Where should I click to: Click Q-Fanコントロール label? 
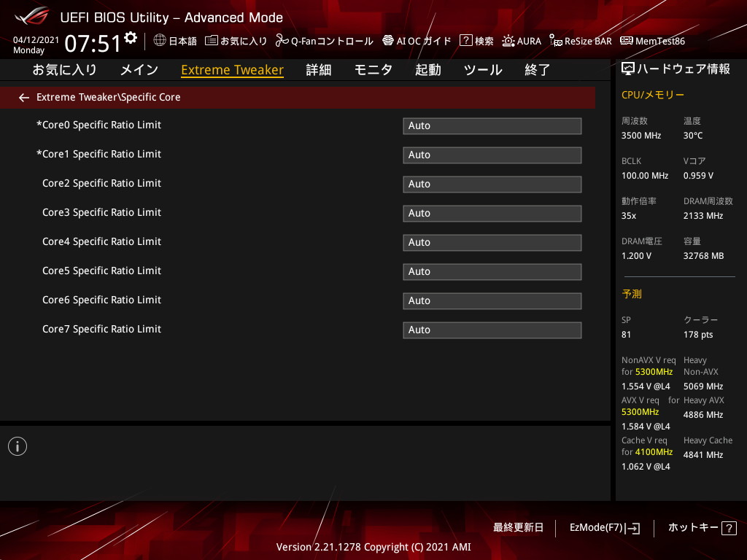click(332, 41)
